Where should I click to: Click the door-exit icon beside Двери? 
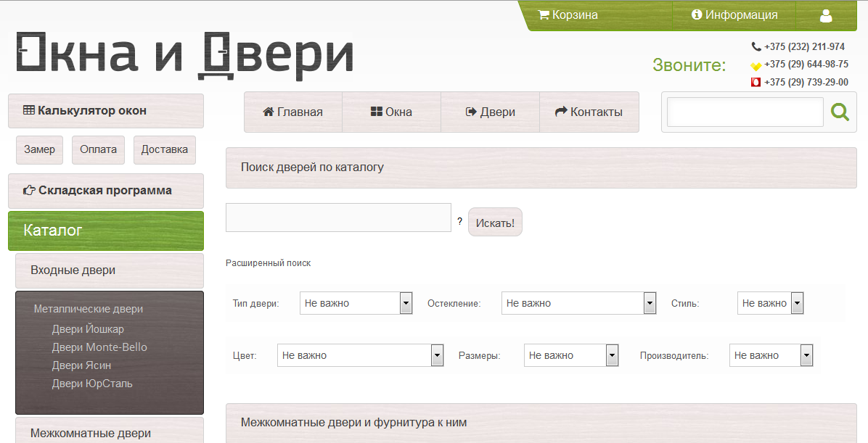[x=471, y=112]
